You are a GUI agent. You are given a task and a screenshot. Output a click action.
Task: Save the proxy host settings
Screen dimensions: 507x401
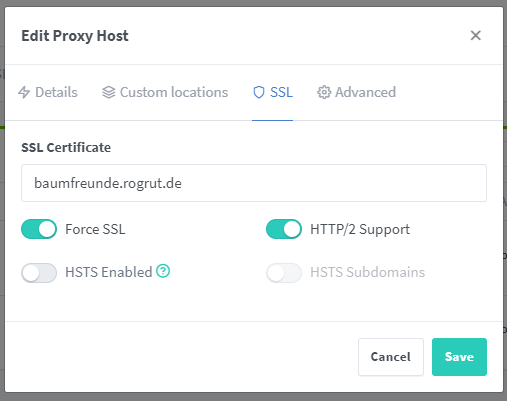459,357
